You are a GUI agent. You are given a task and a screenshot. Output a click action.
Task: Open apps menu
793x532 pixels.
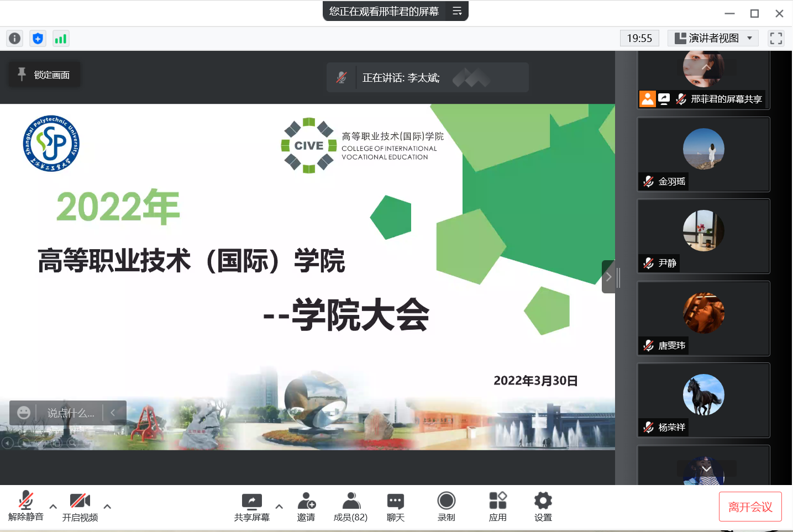(498, 507)
